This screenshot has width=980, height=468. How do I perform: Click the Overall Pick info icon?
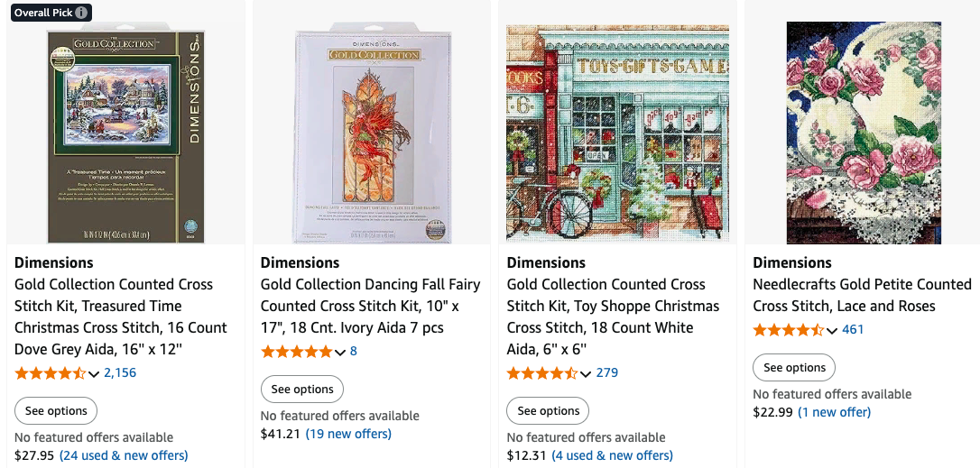tap(82, 13)
